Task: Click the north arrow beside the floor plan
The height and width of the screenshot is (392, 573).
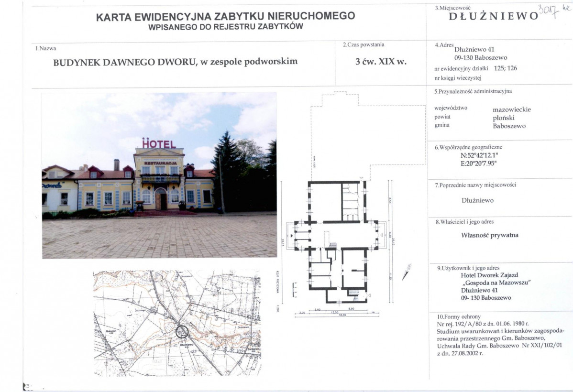Action: pyautogui.click(x=407, y=272)
